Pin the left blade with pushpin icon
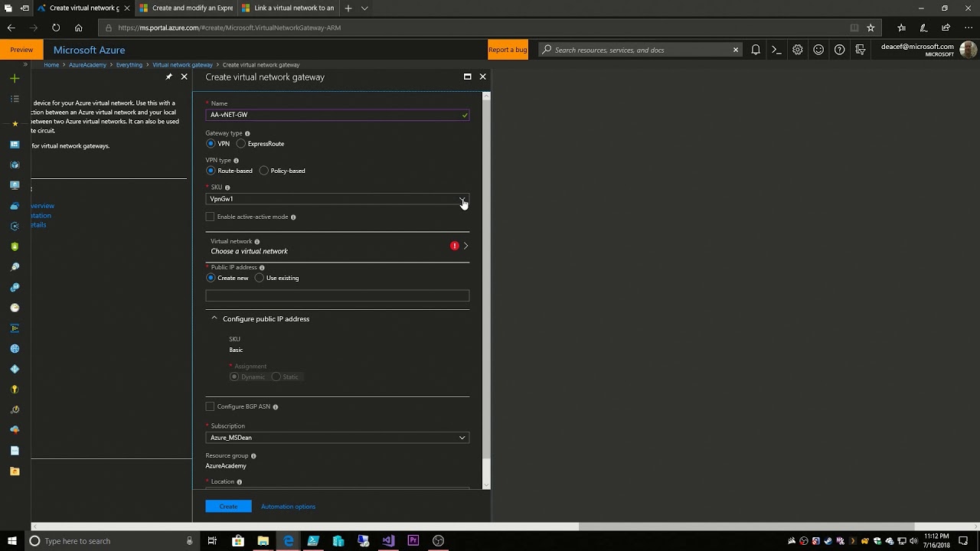Screen dimensions: 980x551 pos(169,77)
